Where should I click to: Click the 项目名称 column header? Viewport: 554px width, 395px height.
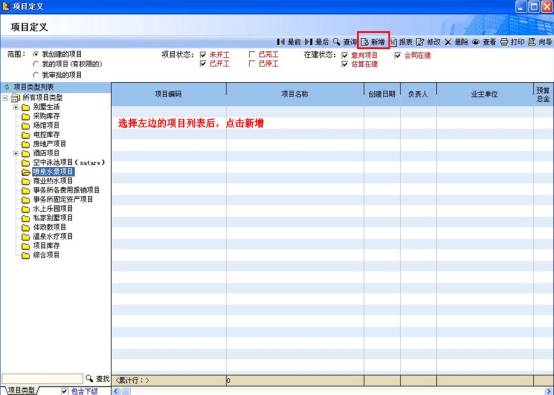click(295, 94)
